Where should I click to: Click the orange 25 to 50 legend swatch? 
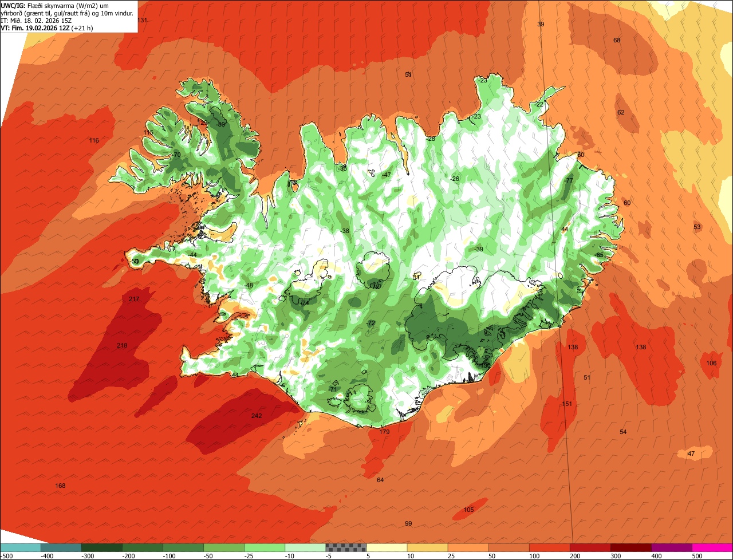(468, 547)
